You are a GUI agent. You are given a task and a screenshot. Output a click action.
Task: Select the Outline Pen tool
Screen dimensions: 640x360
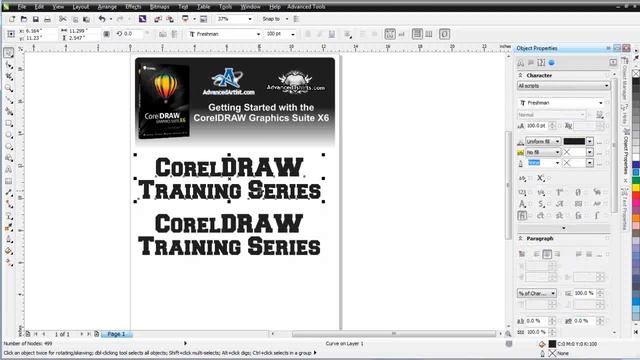tap(9, 239)
